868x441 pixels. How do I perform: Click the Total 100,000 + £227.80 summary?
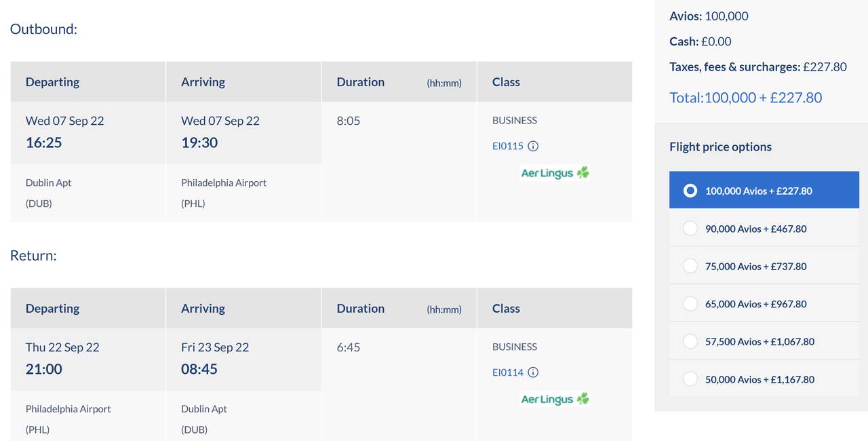(x=746, y=97)
